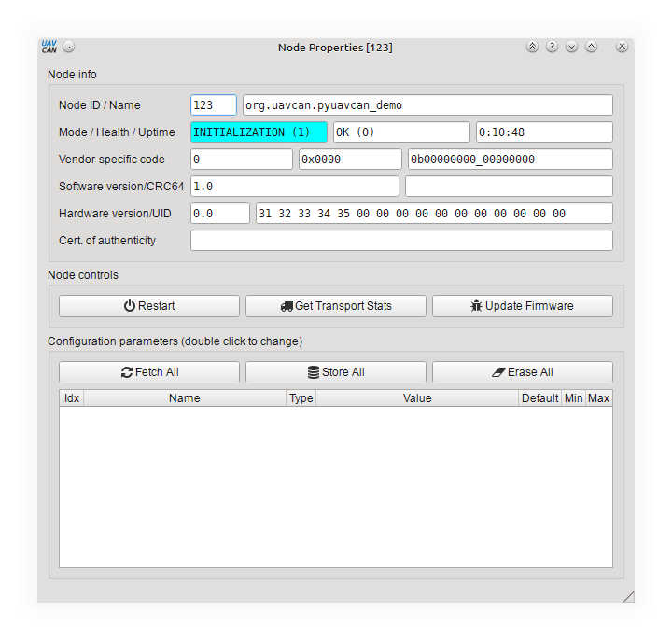Click the 'Software version/CRC64' label
The height and width of the screenshot is (640, 672).
(x=121, y=186)
